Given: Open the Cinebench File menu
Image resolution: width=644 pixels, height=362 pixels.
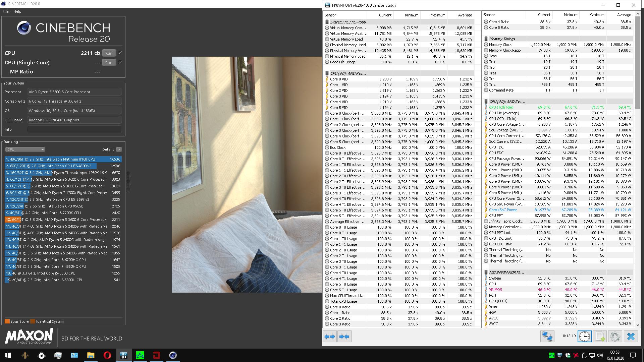Looking at the screenshot, I should [x=6, y=11].
